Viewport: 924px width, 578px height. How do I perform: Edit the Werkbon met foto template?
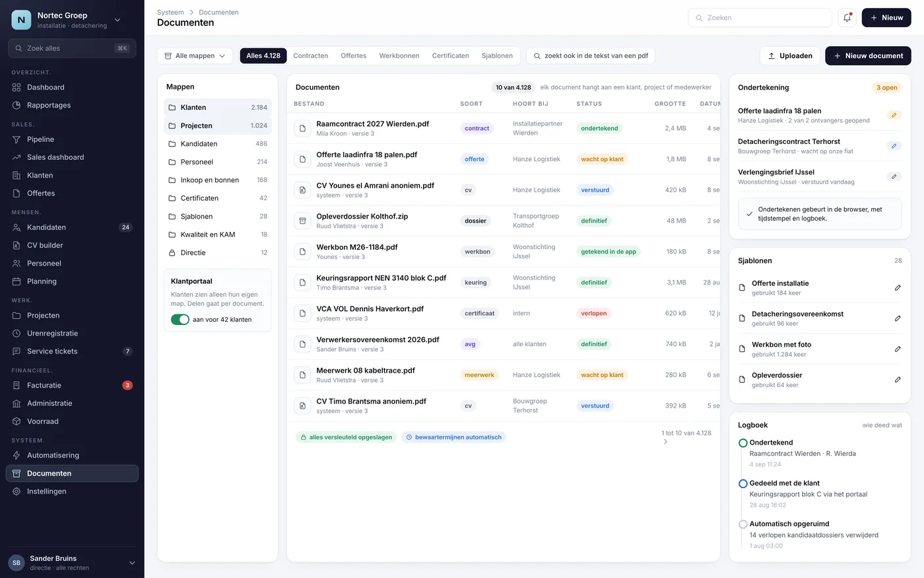pos(898,349)
